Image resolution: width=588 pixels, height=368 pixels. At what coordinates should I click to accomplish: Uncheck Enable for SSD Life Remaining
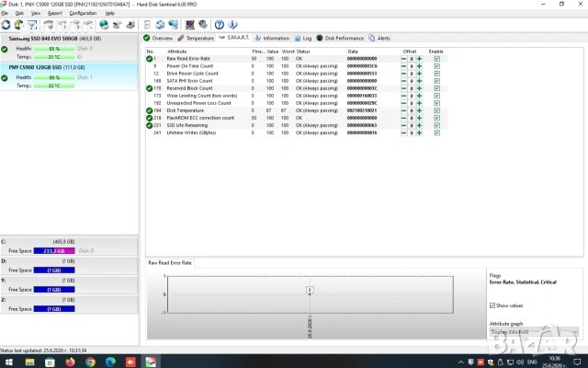[437, 125]
